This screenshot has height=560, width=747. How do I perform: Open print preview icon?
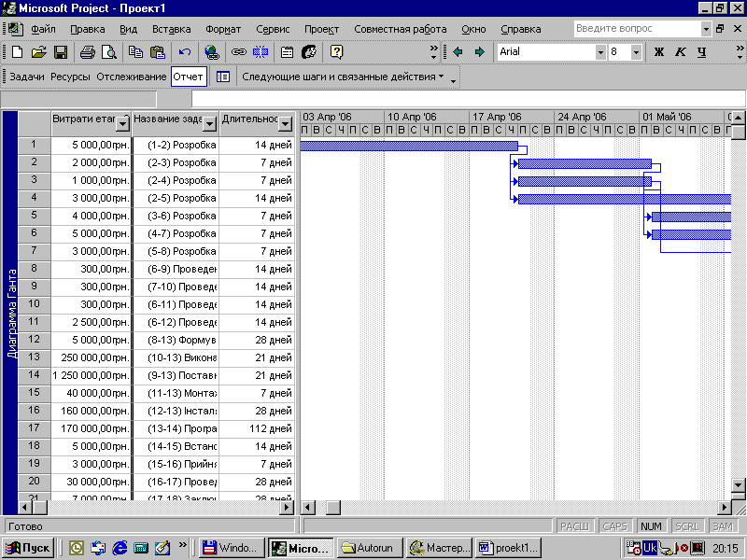(109, 52)
